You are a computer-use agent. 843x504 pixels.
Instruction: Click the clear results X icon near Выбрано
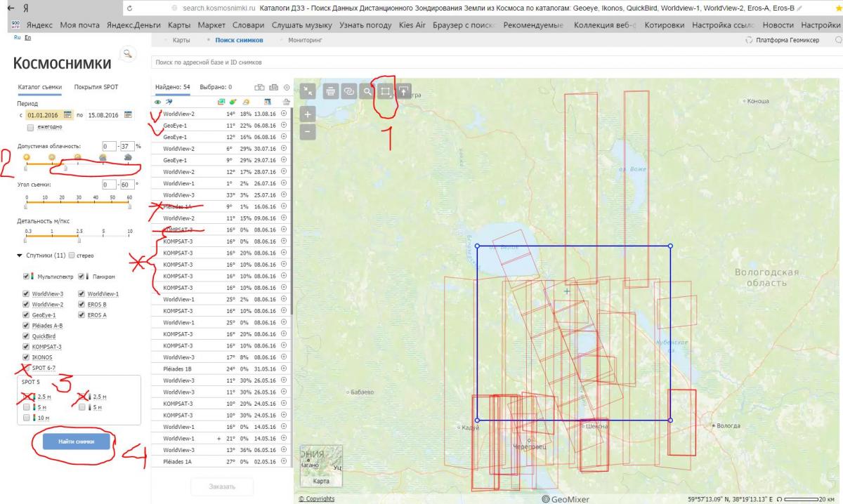(x=286, y=87)
